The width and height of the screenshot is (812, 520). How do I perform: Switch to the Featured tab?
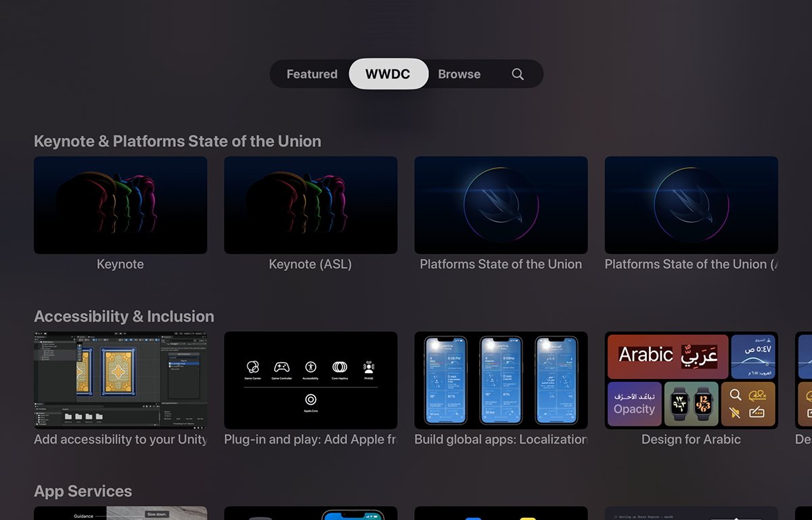point(312,74)
